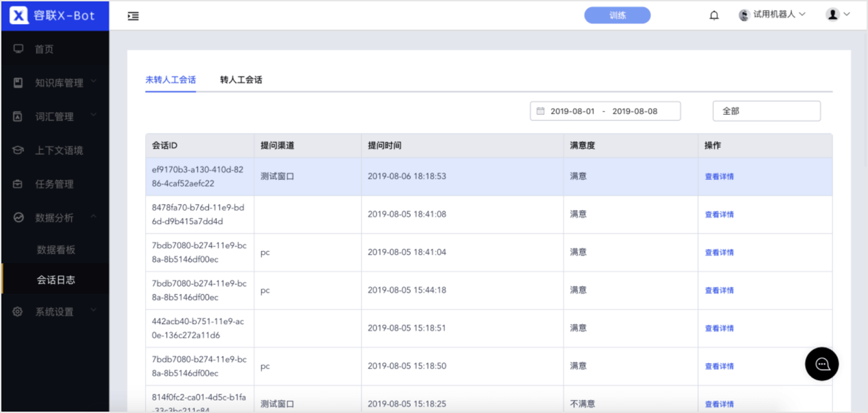
Task: Click the calendar icon in the date range
Action: pos(540,111)
